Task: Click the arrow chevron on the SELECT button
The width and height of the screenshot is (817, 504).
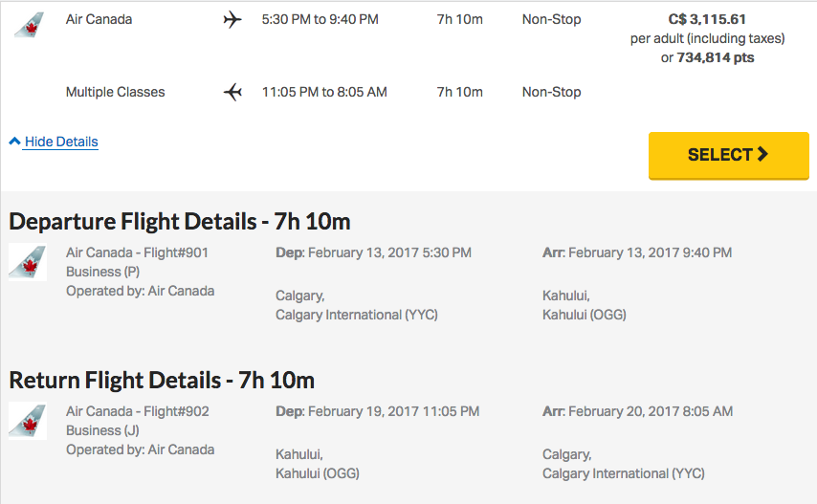Action: click(x=762, y=154)
